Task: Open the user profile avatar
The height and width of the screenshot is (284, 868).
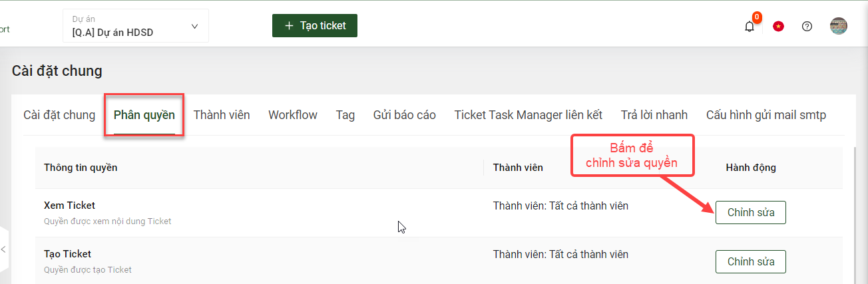Action: pyautogui.click(x=839, y=26)
